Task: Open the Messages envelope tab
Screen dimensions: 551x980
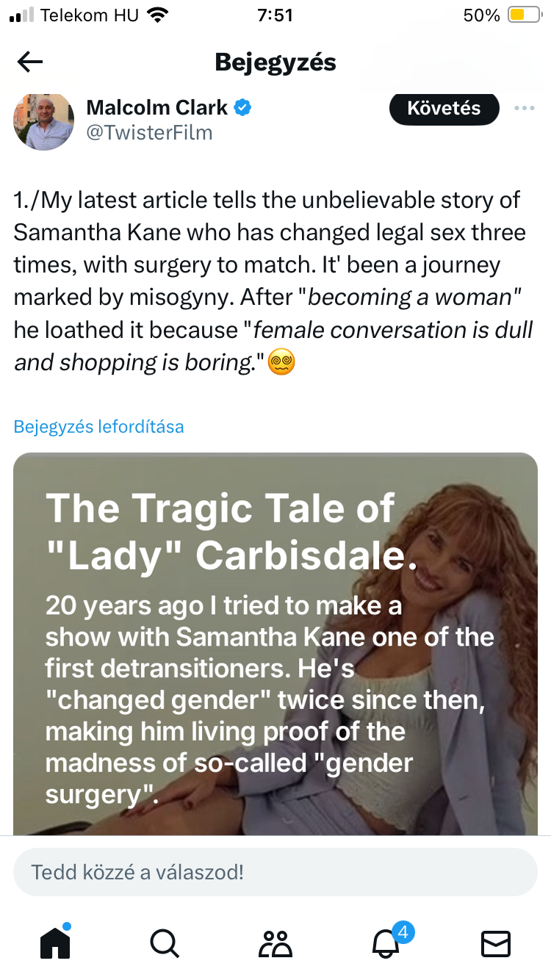Action: point(495,943)
